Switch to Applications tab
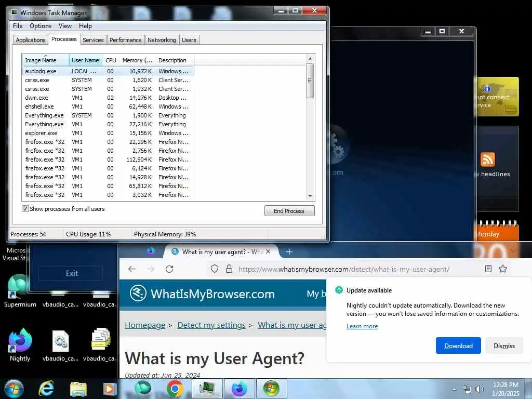Image resolution: width=532 pixels, height=399 pixels. pyautogui.click(x=30, y=40)
